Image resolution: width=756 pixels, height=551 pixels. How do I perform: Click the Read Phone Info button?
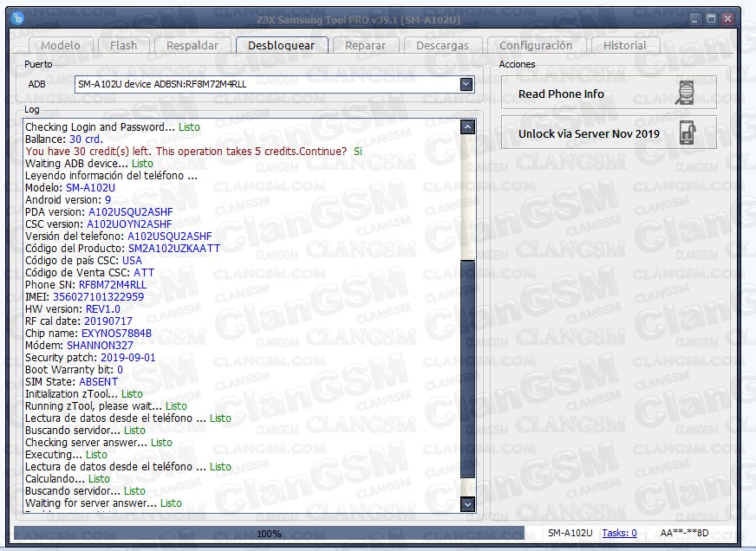(x=609, y=93)
